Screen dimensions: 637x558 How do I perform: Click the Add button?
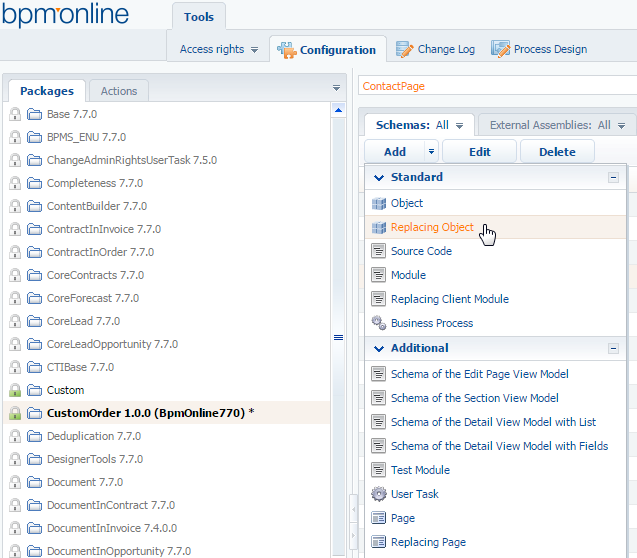click(395, 152)
